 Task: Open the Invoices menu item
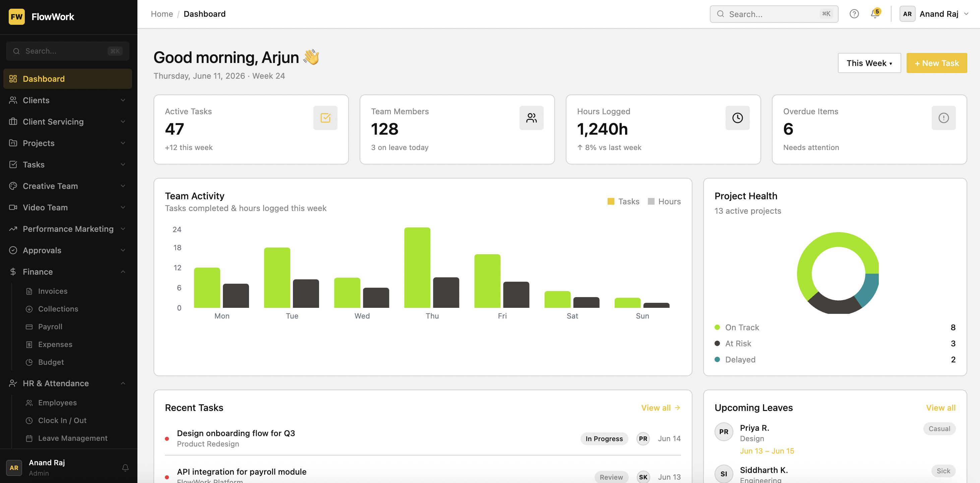click(53, 291)
